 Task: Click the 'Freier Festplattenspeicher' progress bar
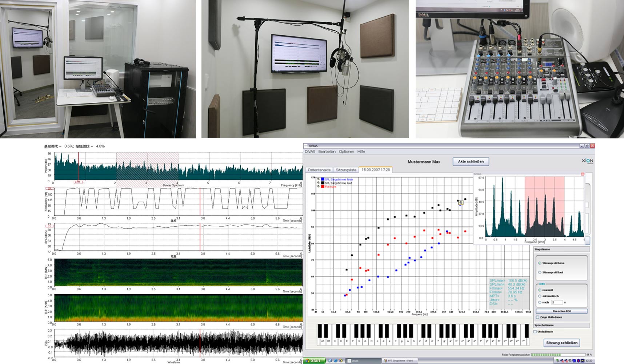(557, 355)
